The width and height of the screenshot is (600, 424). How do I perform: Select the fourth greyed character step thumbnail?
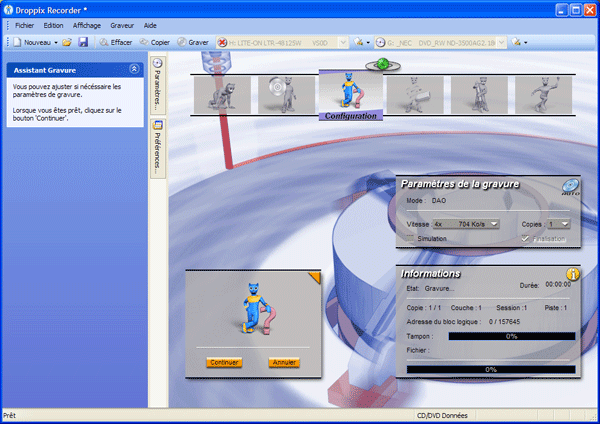click(415, 95)
